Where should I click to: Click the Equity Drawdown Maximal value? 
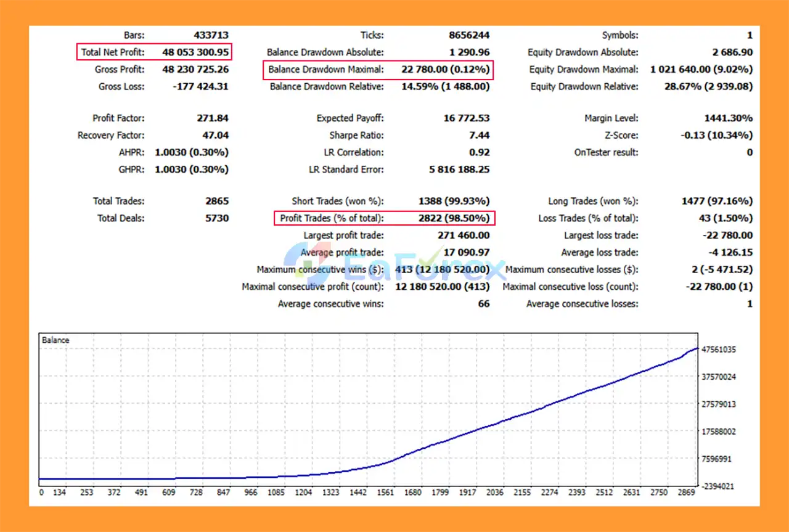tap(701, 70)
